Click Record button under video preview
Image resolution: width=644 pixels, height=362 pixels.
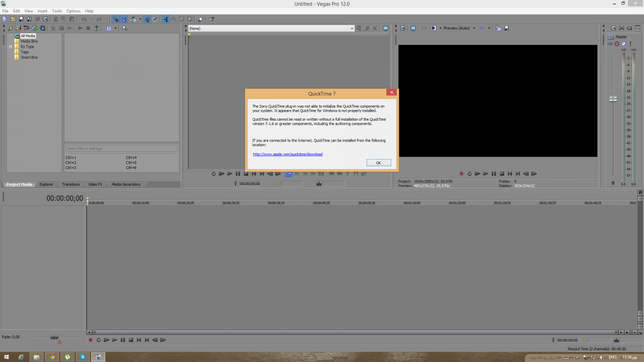[x=461, y=174]
